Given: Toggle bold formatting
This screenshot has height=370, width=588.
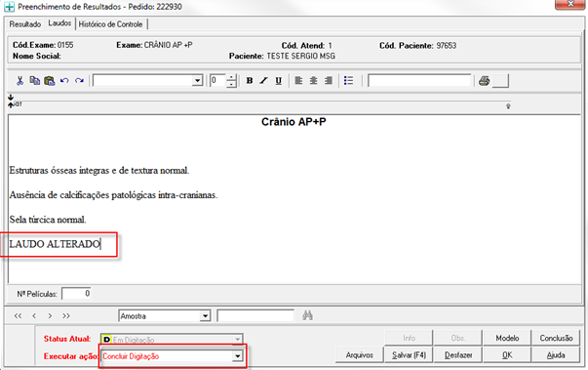Looking at the screenshot, I should click(x=250, y=81).
